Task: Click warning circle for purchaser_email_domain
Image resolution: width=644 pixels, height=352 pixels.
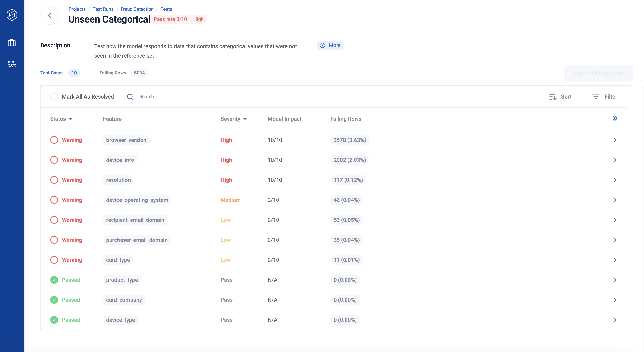Action: pyautogui.click(x=54, y=240)
